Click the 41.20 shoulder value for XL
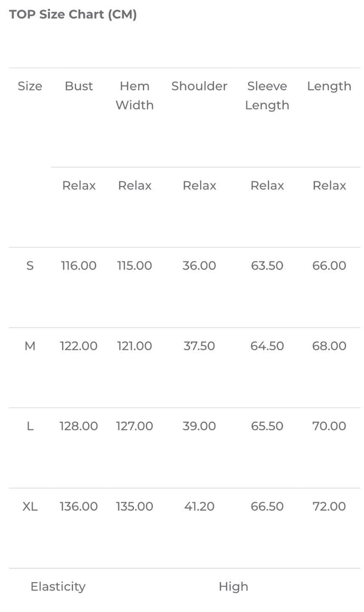Image resolution: width=364 pixels, height=612 pixels. (199, 506)
